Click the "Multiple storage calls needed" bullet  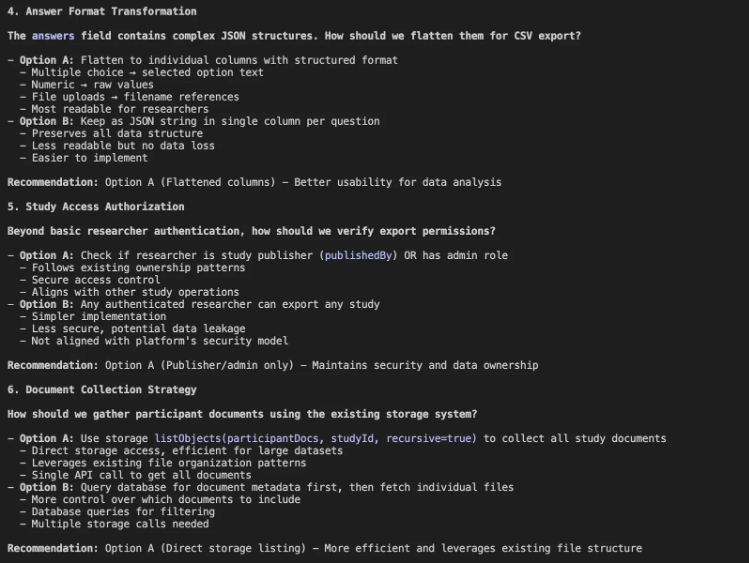(x=119, y=523)
